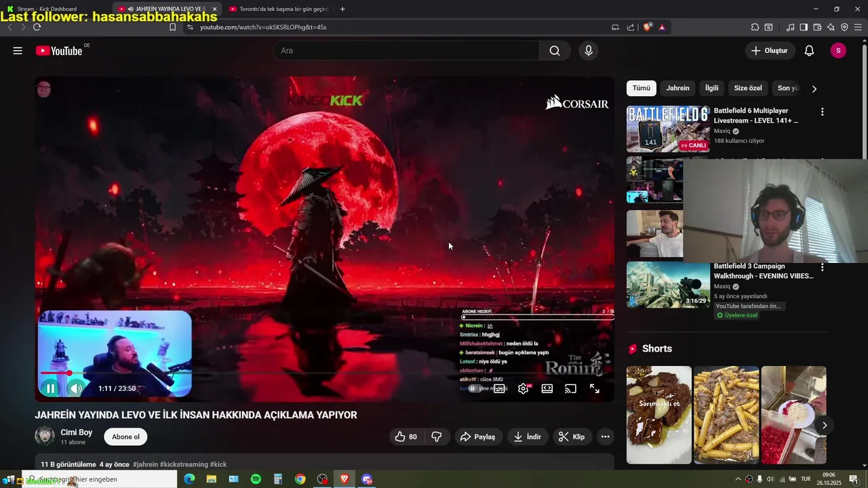Image resolution: width=868 pixels, height=488 pixels.
Task: Open the YouTube hamburger guide menu
Action: [x=18, y=51]
